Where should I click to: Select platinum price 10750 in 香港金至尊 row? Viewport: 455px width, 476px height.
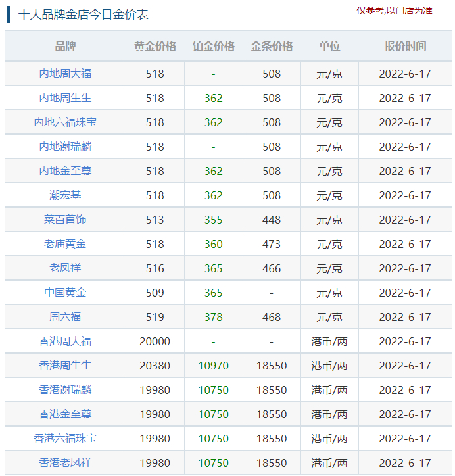point(214,414)
